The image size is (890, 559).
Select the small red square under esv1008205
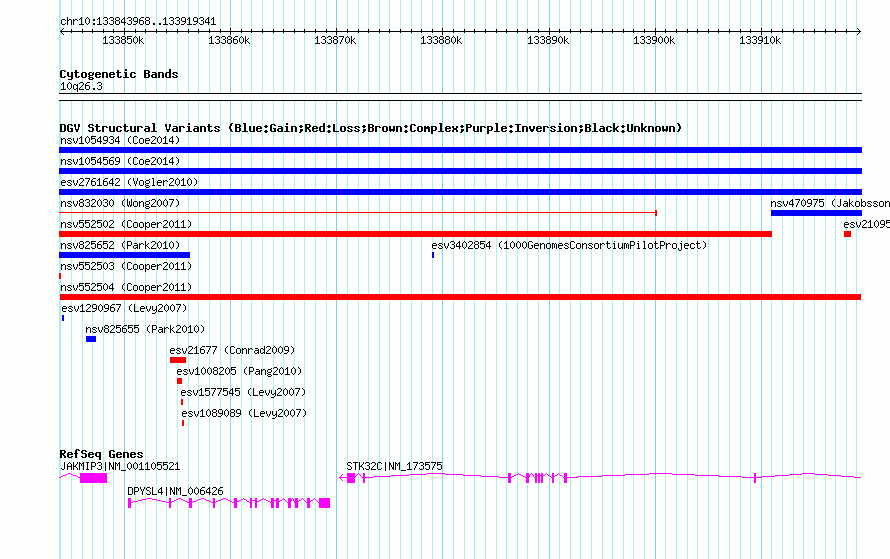point(179,381)
